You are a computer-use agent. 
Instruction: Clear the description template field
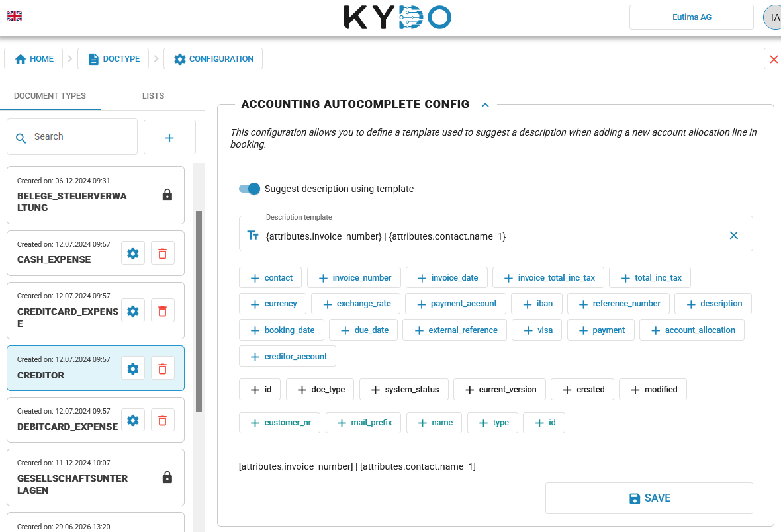734,235
